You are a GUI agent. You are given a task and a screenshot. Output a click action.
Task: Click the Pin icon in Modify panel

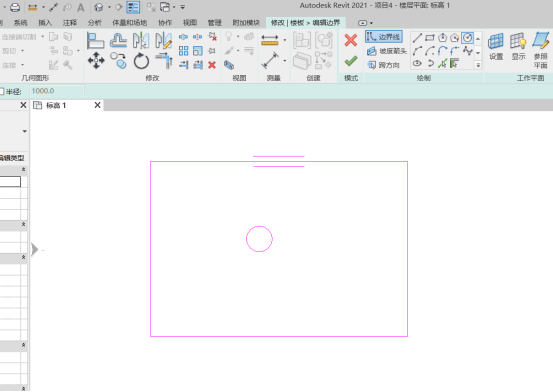[x=212, y=51]
